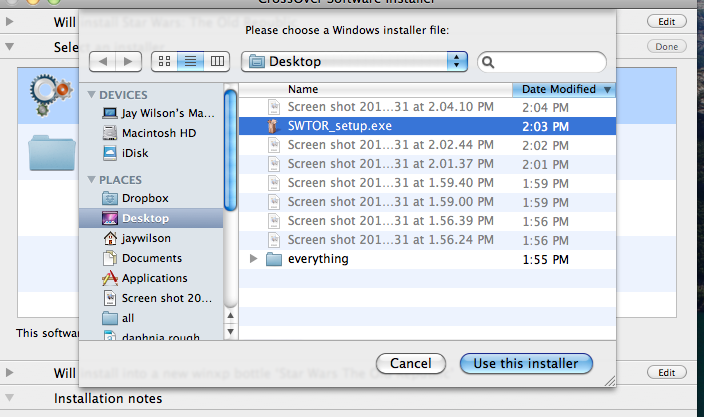Click the magnifier icon in search field

point(488,62)
